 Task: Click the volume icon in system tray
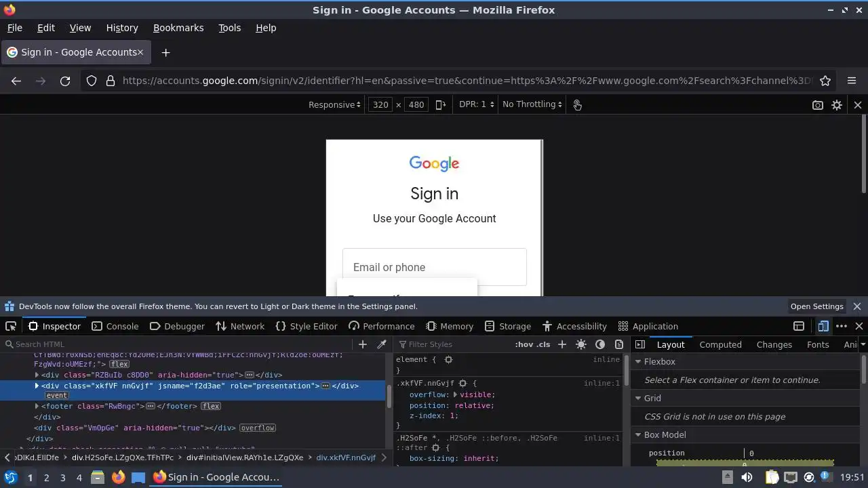click(x=747, y=477)
